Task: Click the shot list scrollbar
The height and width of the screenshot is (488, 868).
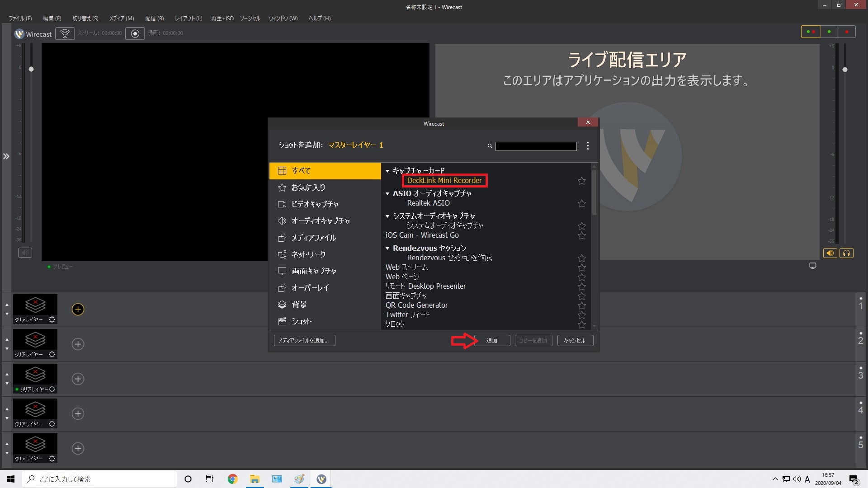Action: (x=594, y=192)
